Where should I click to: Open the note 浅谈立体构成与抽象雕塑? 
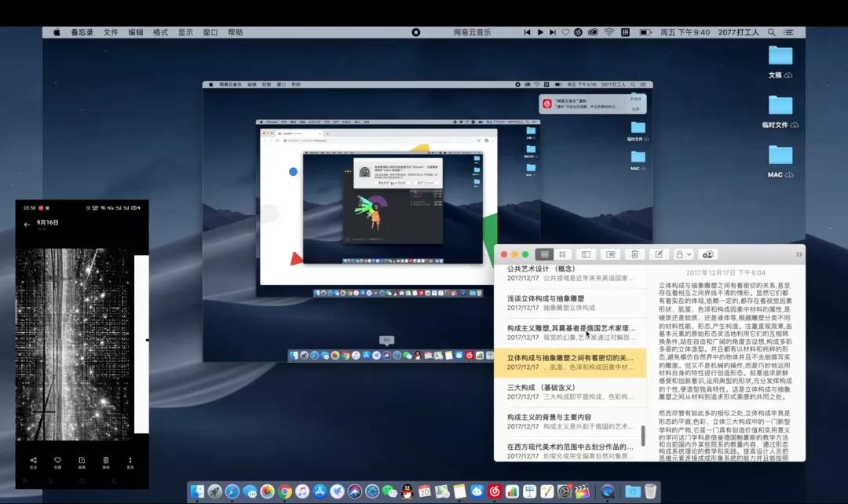point(571,303)
